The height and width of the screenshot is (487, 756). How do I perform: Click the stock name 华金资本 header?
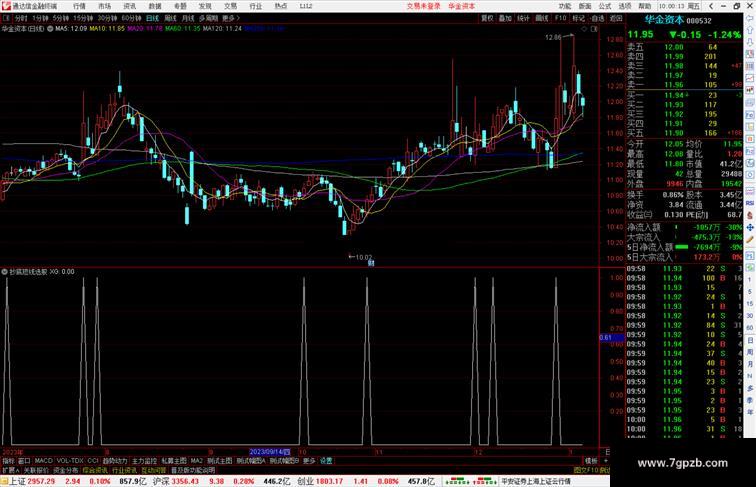pyautogui.click(x=664, y=20)
